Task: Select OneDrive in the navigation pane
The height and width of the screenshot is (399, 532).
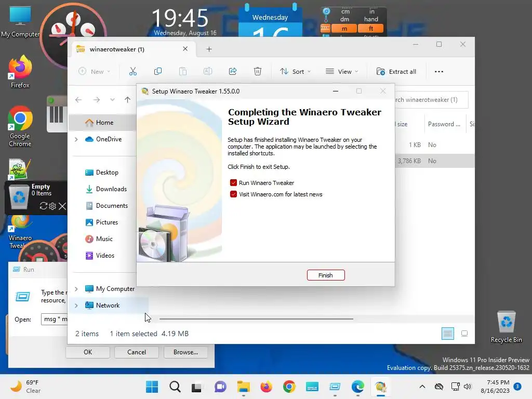Action: coord(109,139)
